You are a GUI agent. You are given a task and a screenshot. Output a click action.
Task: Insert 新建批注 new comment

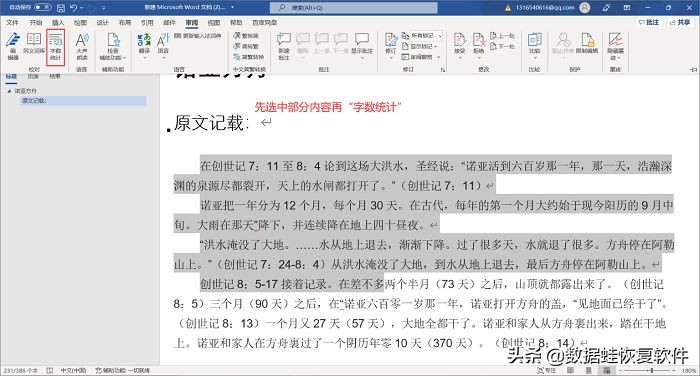tap(284, 46)
